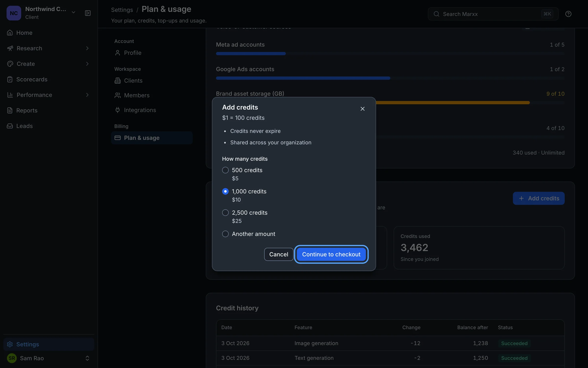Click the search magnifier icon
The width and height of the screenshot is (588, 368).
click(436, 14)
